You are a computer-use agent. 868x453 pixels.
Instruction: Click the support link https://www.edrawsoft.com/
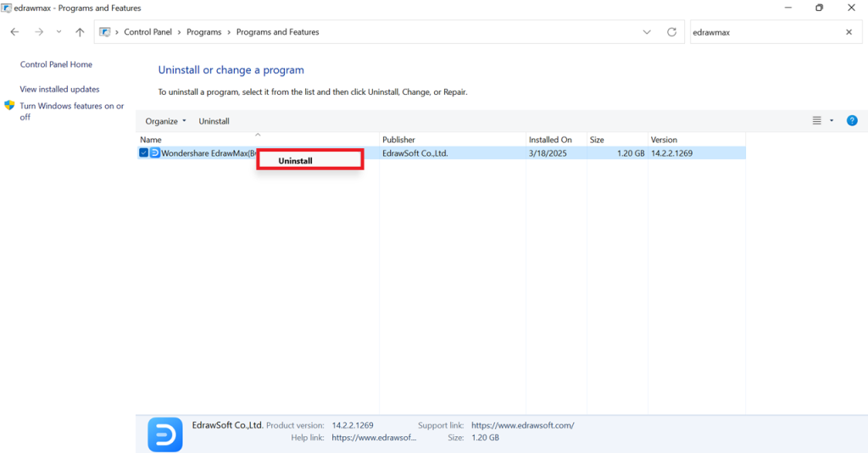click(522, 425)
